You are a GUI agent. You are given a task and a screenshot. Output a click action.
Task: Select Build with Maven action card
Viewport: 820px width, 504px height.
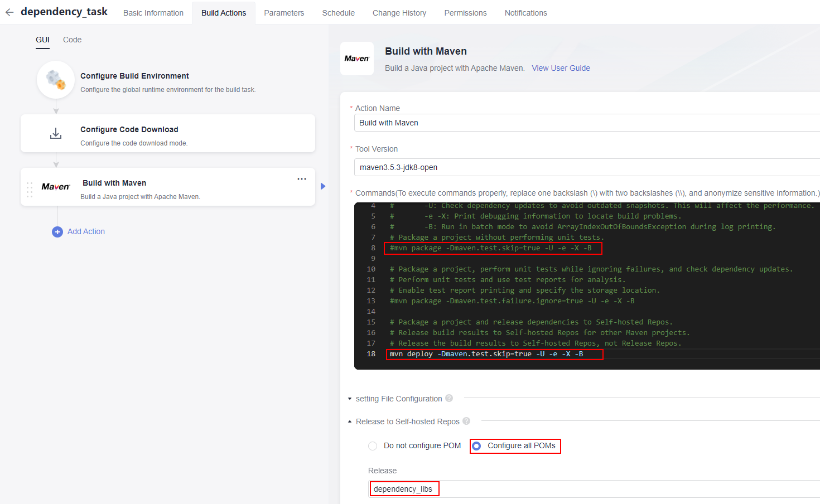[168, 187]
